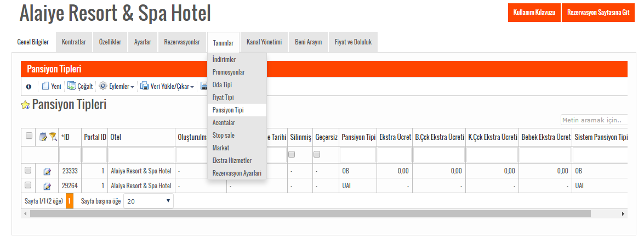This screenshot has width=644, height=242.
Task: Click the notepad edit icon in header
Action: pos(43,137)
